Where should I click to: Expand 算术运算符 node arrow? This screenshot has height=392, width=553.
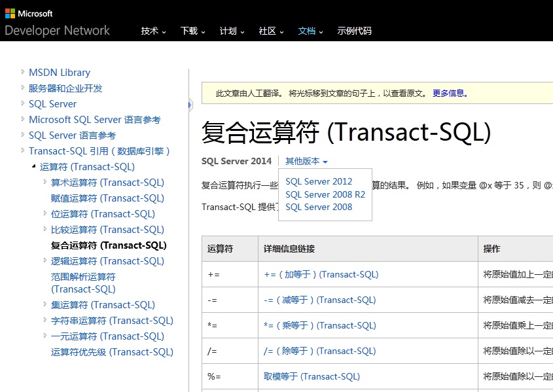click(x=45, y=182)
